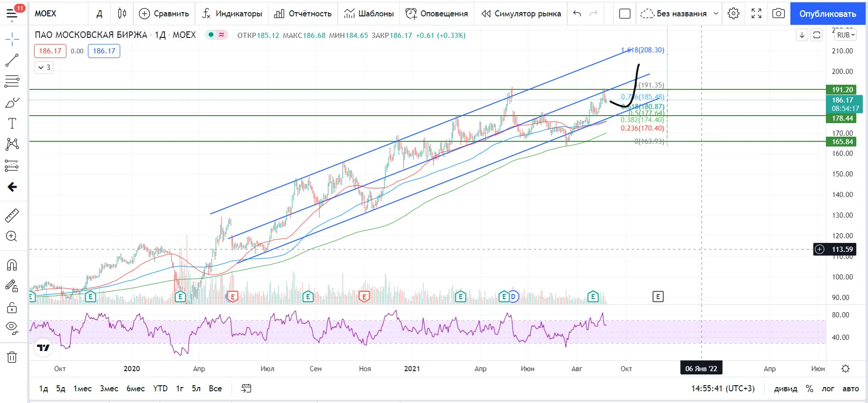Click the Опубликовать button

(x=827, y=14)
